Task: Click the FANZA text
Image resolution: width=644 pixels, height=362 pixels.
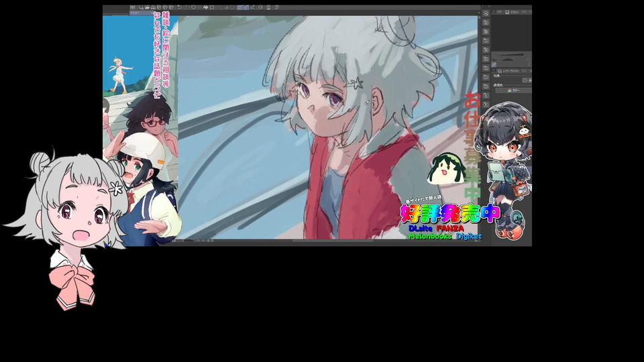Action: pyautogui.click(x=450, y=228)
